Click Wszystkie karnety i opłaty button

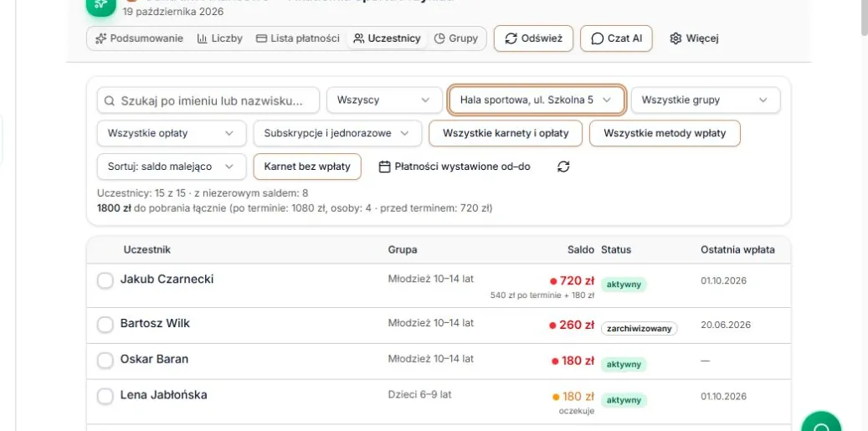506,133
